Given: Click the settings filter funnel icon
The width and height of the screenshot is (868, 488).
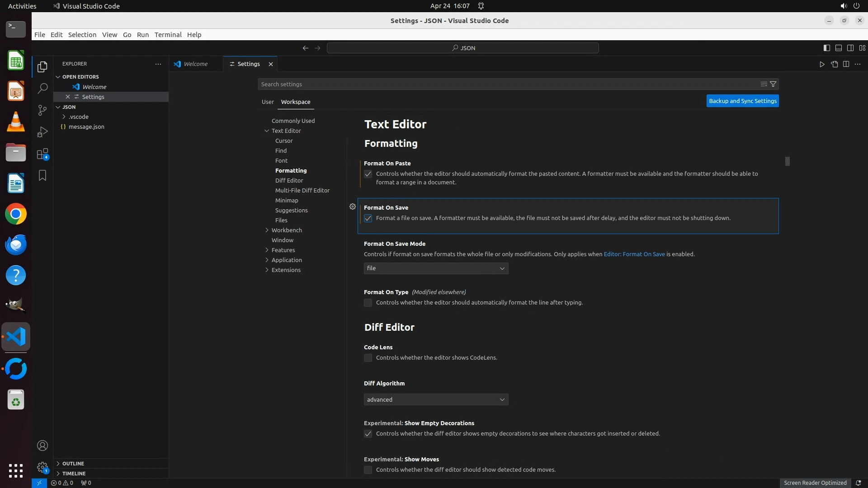Looking at the screenshot, I should point(773,84).
